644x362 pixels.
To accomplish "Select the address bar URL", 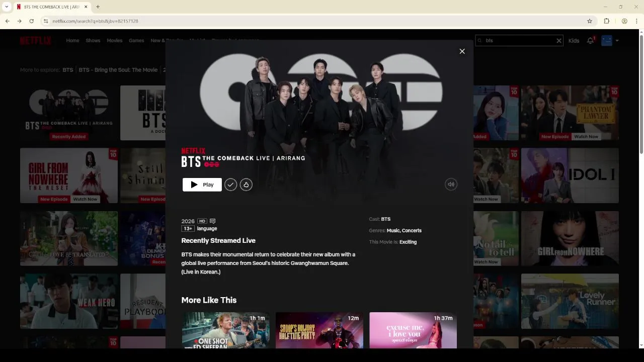I will [x=95, y=21].
